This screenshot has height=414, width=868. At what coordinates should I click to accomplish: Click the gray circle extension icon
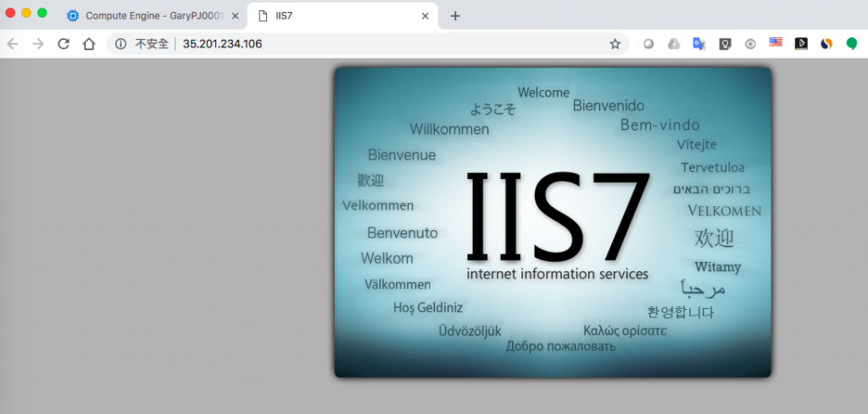tap(648, 44)
